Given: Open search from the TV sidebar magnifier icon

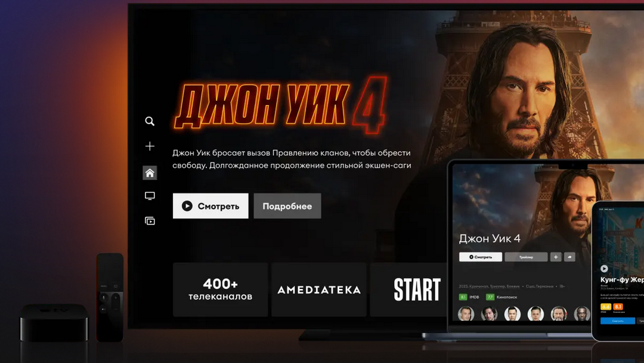Looking at the screenshot, I should tap(150, 121).
